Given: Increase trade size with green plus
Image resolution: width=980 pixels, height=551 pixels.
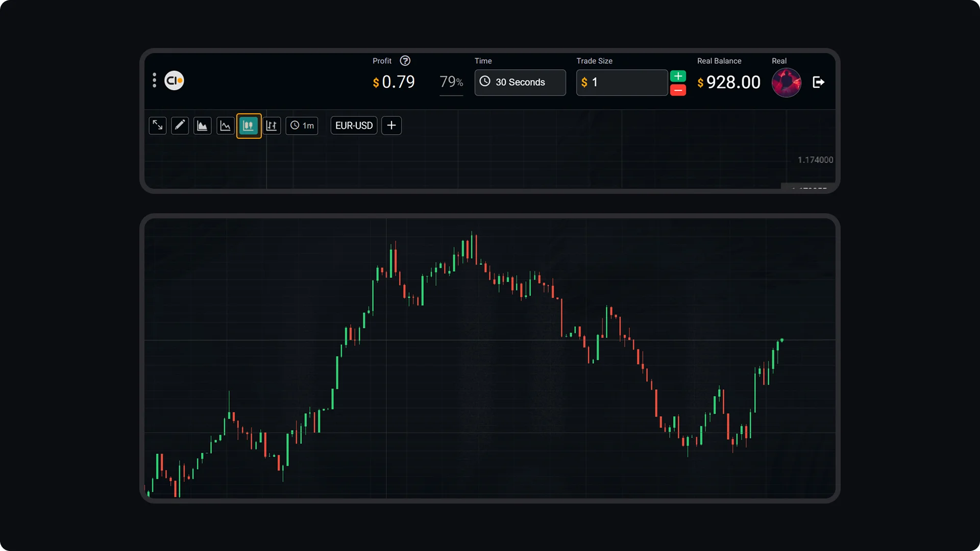Looking at the screenshot, I should point(678,75).
